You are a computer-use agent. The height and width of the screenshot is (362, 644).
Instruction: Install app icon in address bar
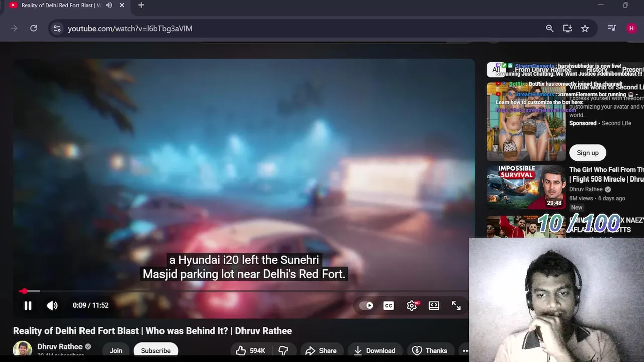(x=568, y=28)
